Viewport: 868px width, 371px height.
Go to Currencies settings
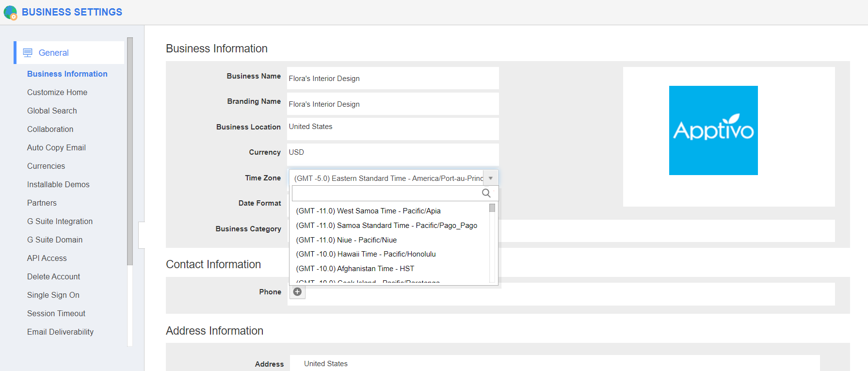coord(46,166)
